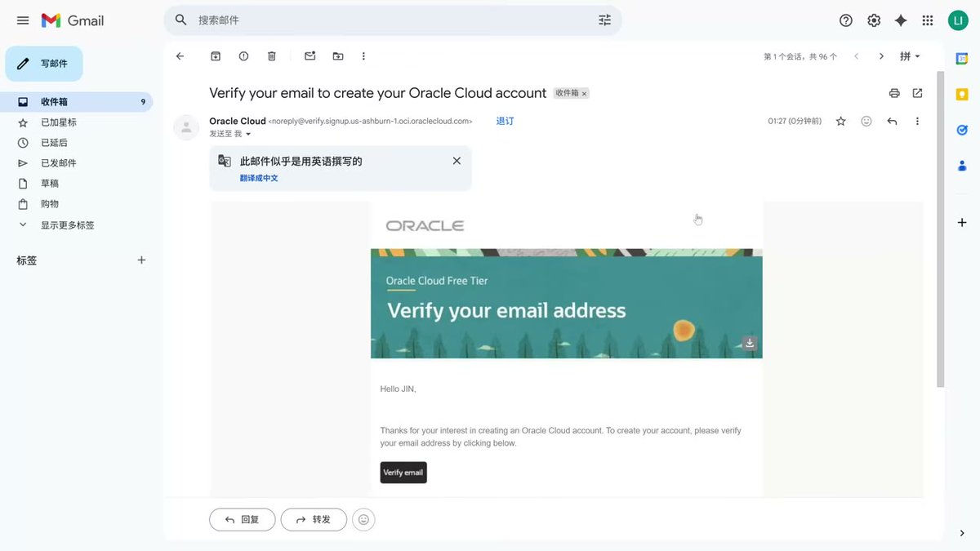
Task: Click 翻译成中文 to translate
Action: 259,178
